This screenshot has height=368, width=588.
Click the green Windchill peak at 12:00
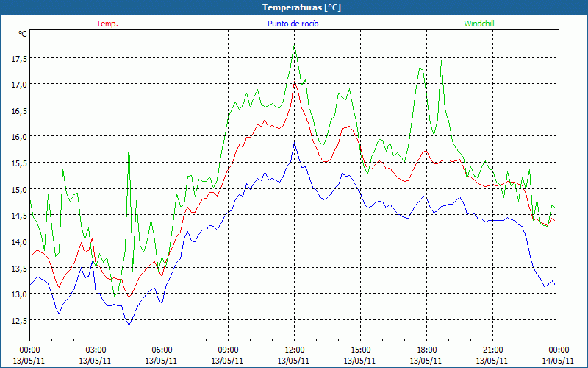[x=295, y=46]
